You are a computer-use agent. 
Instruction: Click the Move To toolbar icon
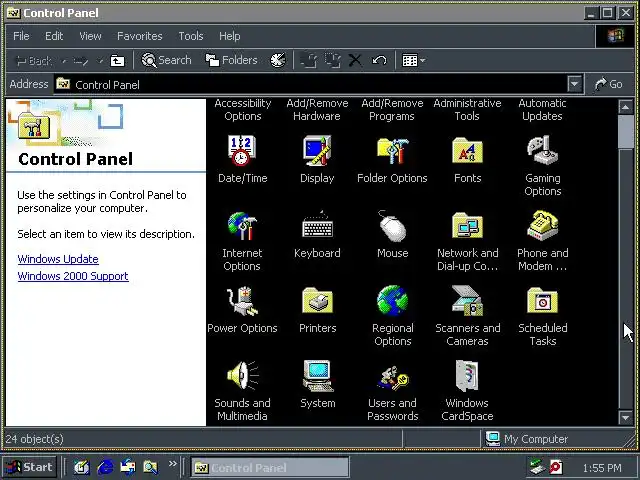point(308,60)
